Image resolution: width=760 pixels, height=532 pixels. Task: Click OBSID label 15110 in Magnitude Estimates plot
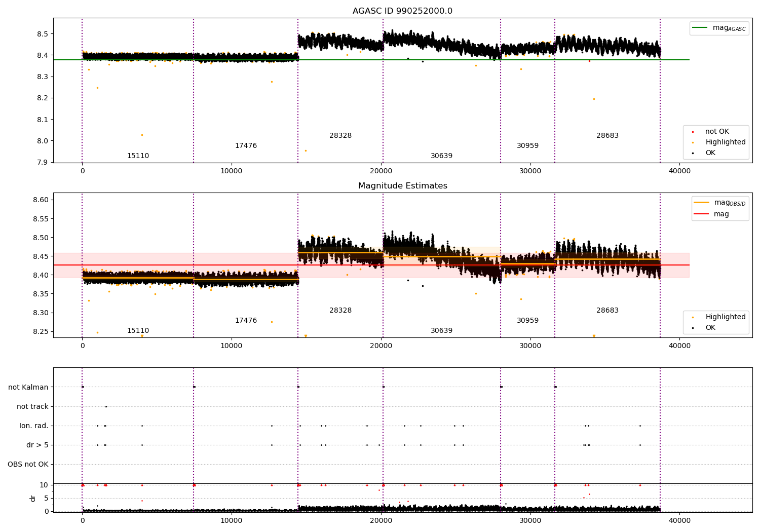138,331
